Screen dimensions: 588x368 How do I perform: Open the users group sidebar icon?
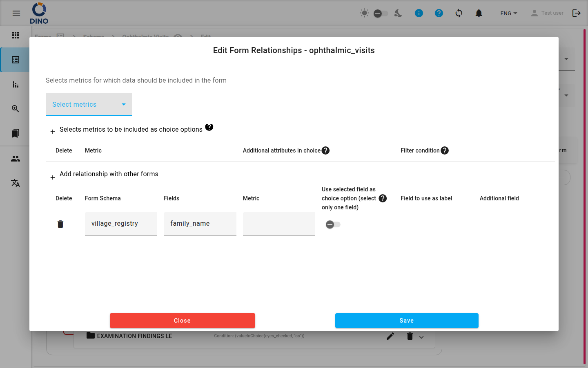pos(16,159)
